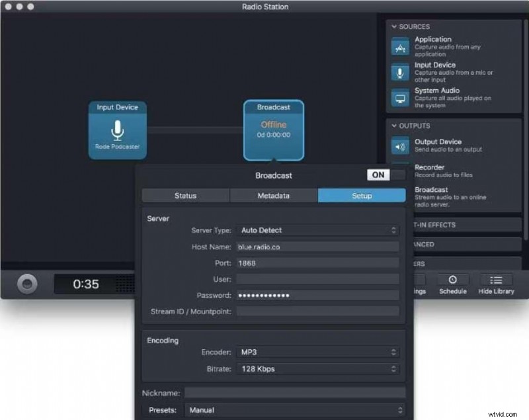Select the Input Device source icon
This screenshot has height=420, width=529.
click(399, 71)
